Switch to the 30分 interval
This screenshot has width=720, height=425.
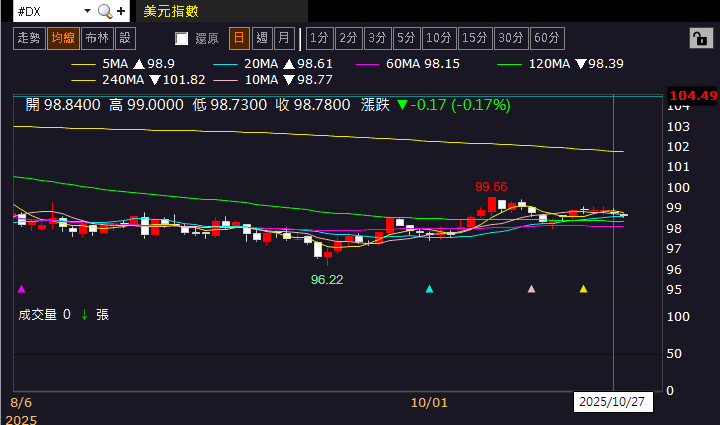(511, 38)
